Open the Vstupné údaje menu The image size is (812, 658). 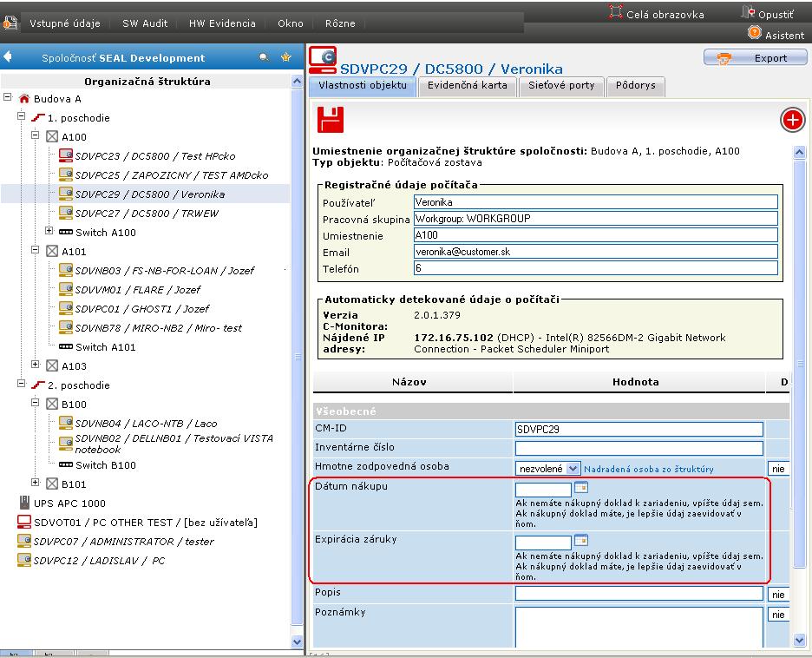(x=65, y=23)
